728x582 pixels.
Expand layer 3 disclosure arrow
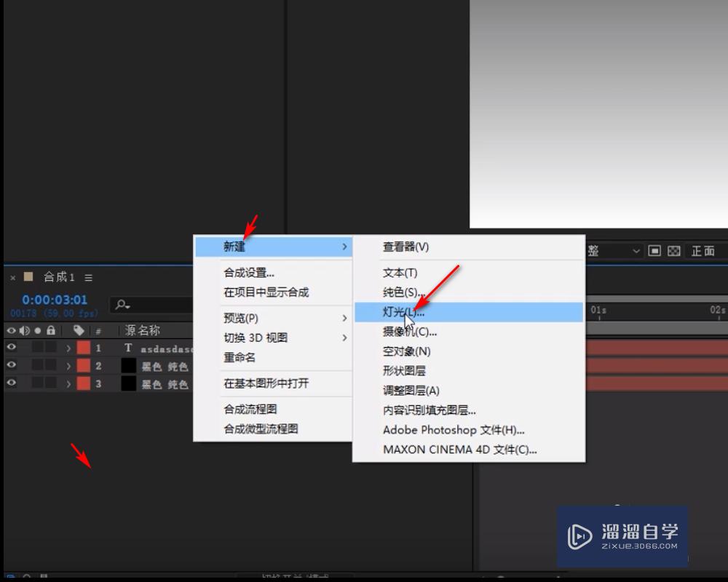click(68, 384)
